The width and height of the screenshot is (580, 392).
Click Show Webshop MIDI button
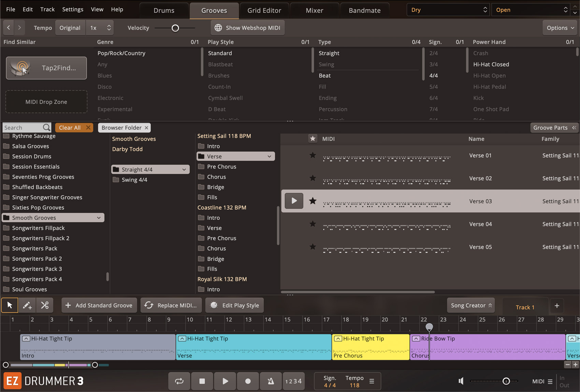(247, 28)
